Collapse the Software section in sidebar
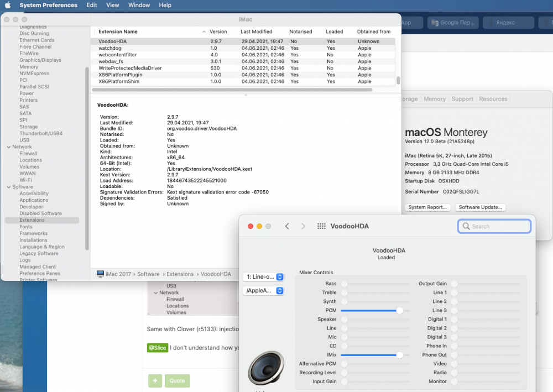Screen dimensions: 553x392 [9, 187]
